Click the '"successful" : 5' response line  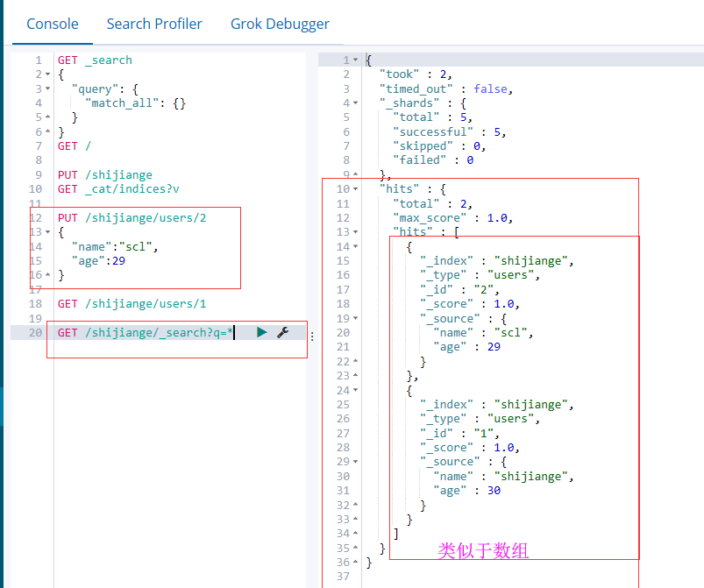point(449,132)
